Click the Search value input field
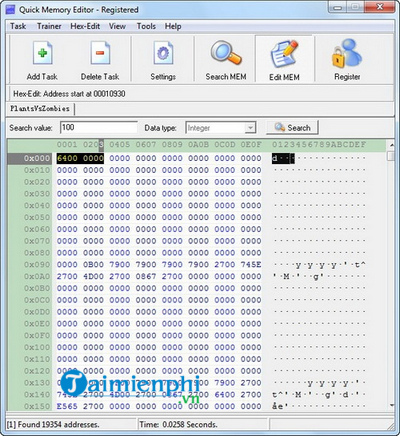 click(x=99, y=127)
